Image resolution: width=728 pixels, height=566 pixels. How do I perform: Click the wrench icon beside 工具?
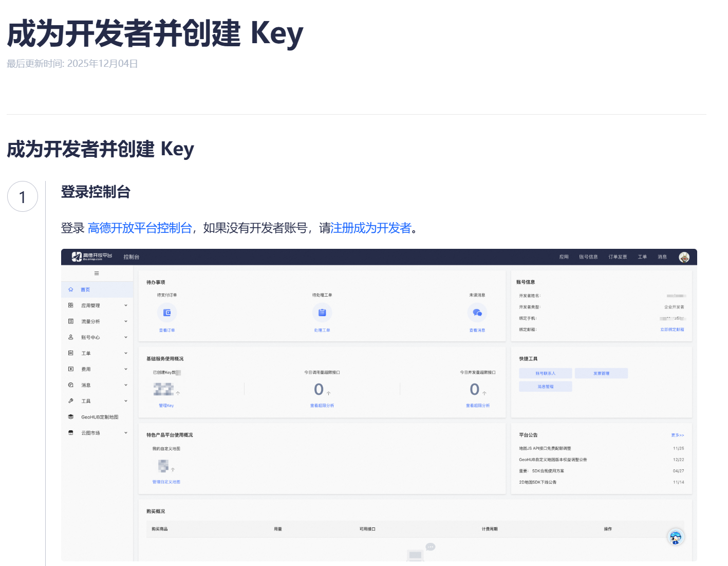(x=71, y=401)
